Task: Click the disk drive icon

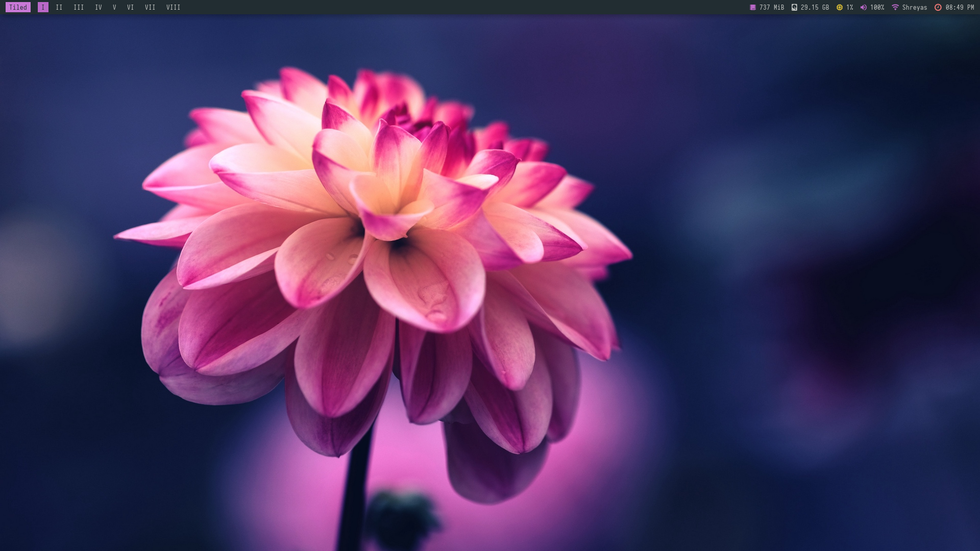Action: point(794,7)
